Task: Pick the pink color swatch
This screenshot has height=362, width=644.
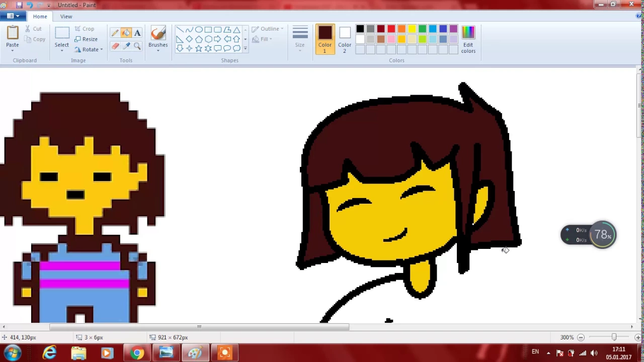Action: [391, 39]
